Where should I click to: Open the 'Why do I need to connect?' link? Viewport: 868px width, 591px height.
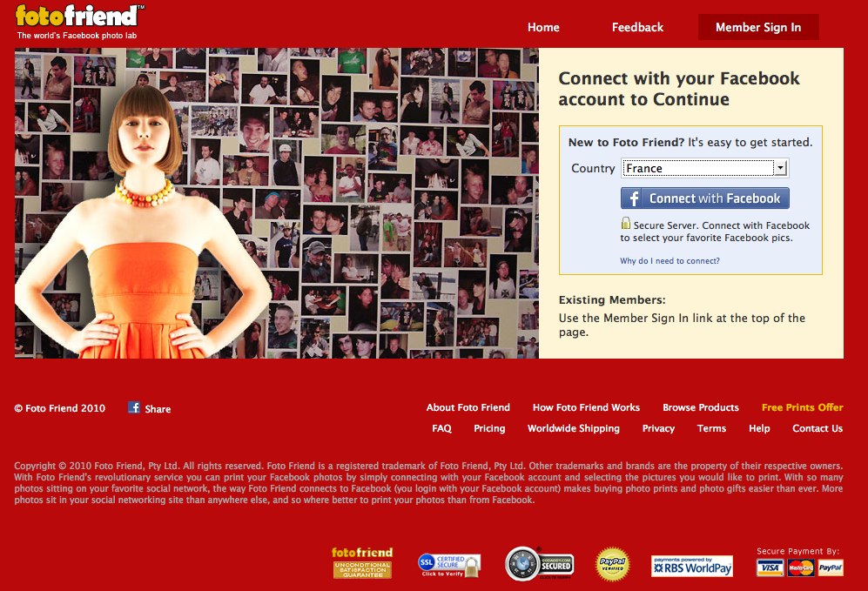point(670,260)
